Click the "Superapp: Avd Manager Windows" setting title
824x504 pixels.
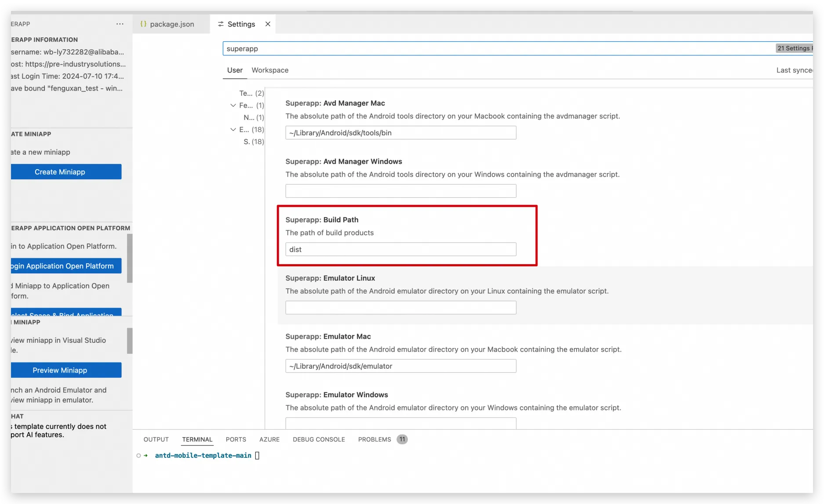[x=344, y=162]
